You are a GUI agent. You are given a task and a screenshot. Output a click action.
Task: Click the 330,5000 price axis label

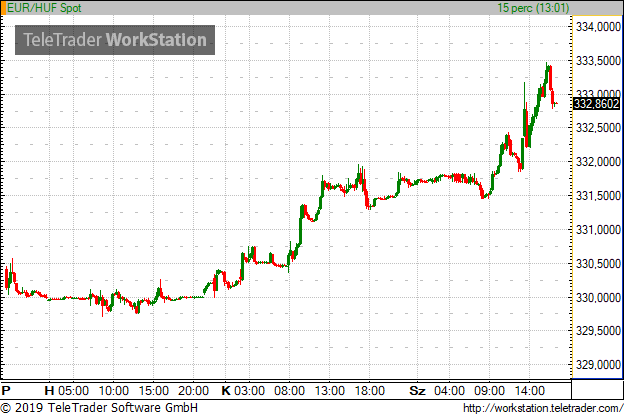[598, 264]
